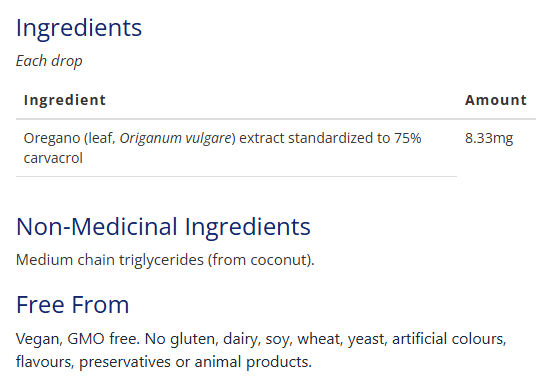554x390 pixels.
Task: Click the '(from coconut)' text
Action: coord(261,260)
